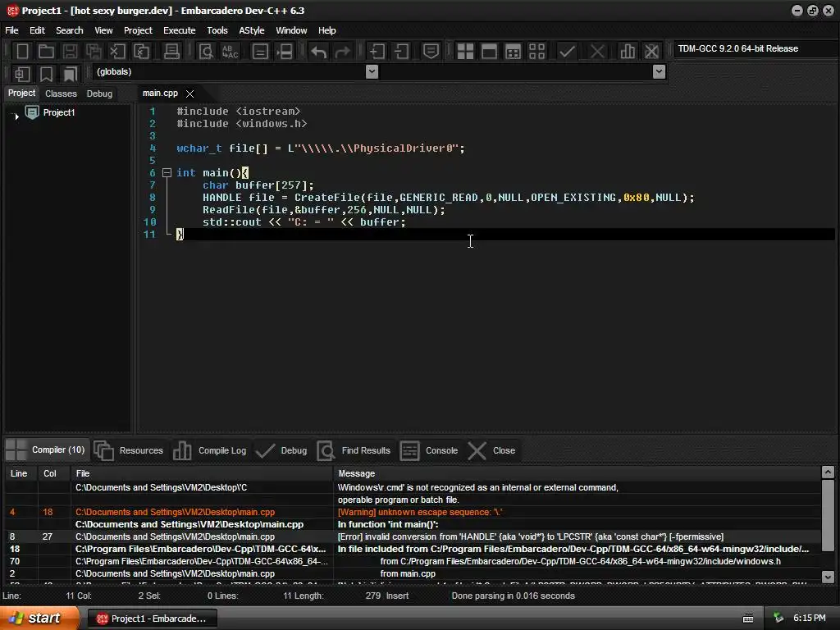Select the main.cpp editor tab

point(160,94)
